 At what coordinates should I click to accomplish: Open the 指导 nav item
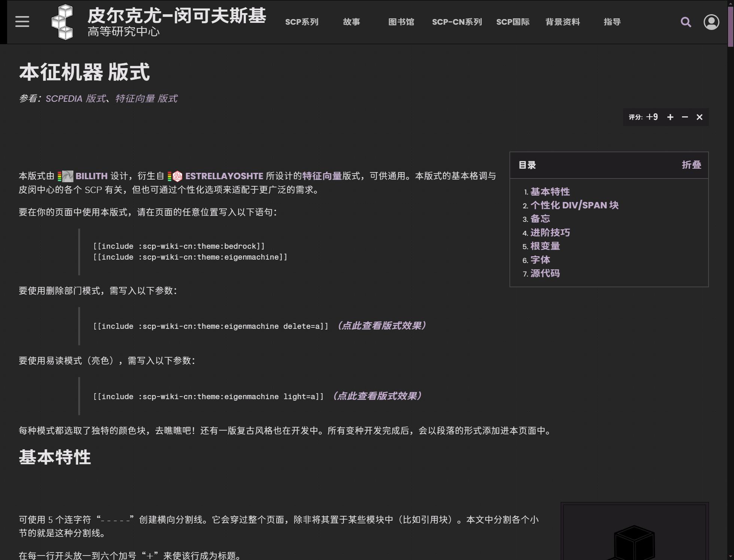tap(612, 22)
